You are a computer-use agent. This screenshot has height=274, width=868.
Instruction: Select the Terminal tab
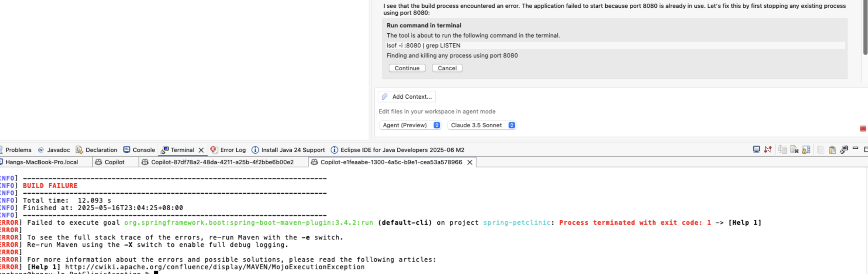point(182,150)
